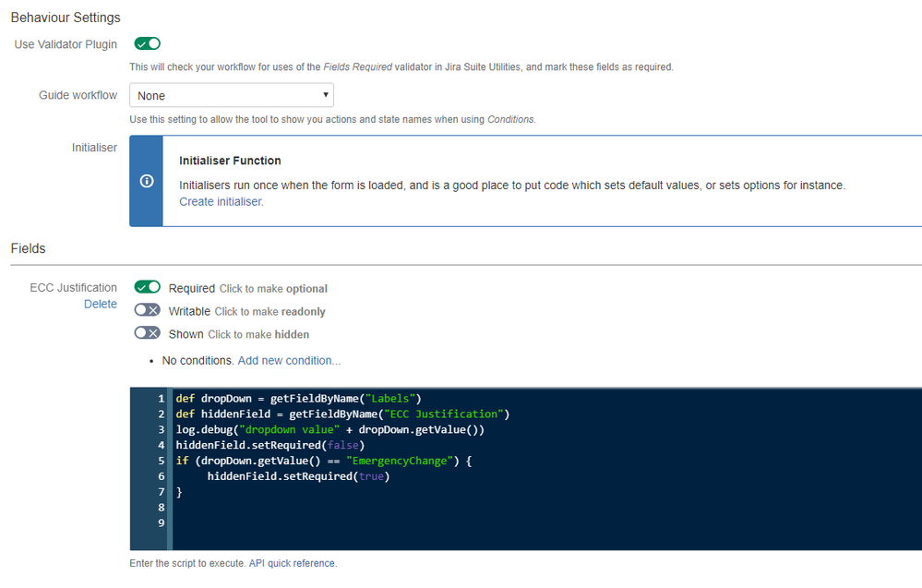Click the 'Click to make readonly' text
The width and height of the screenshot is (922, 588).
click(269, 312)
